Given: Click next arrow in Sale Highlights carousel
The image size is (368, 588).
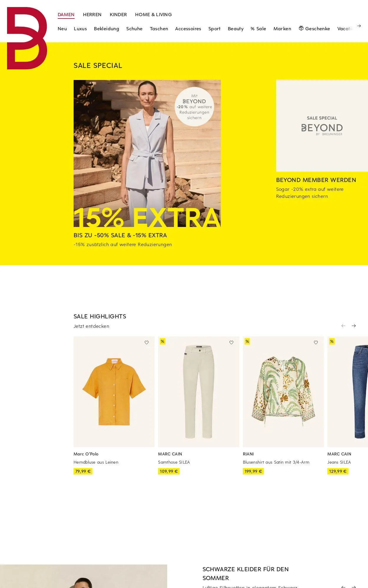Looking at the screenshot, I should 354,326.
